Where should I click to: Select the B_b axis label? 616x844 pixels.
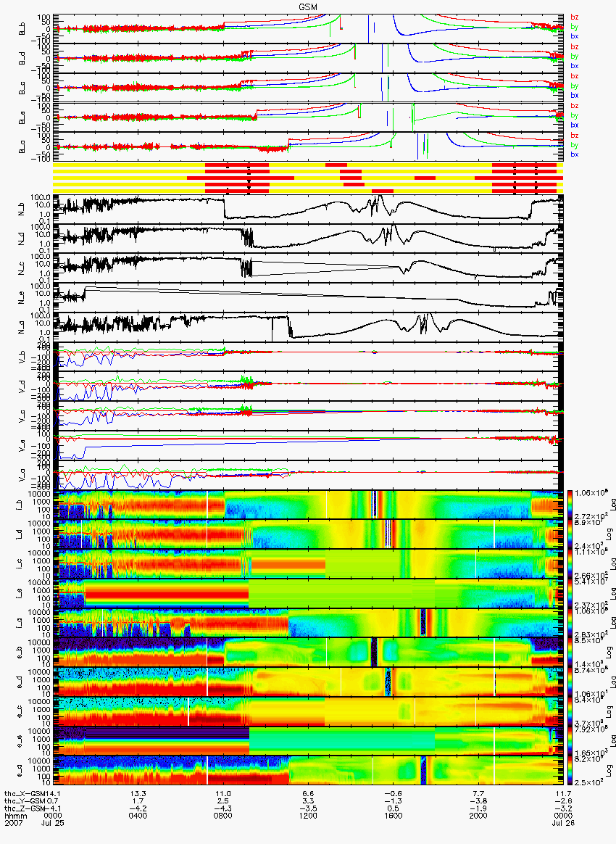tap(22, 28)
